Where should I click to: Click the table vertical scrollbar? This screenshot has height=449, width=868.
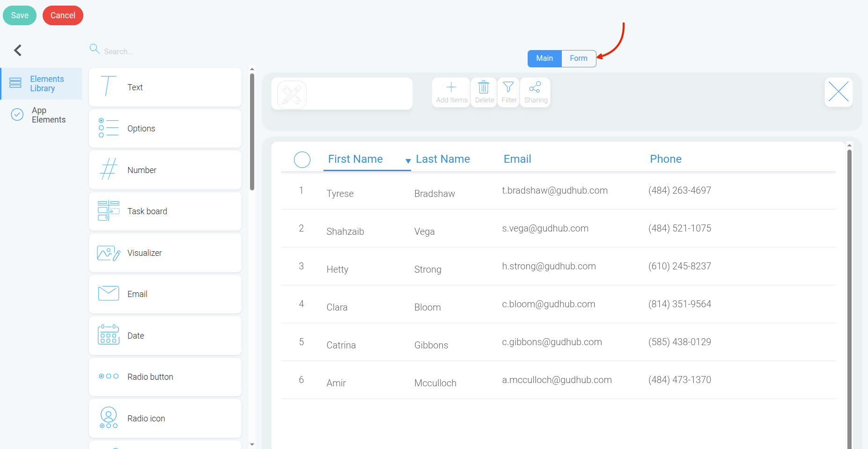(849, 299)
